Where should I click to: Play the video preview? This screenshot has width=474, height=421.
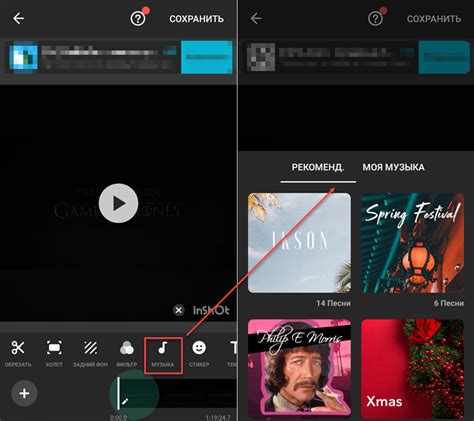(x=118, y=203)
